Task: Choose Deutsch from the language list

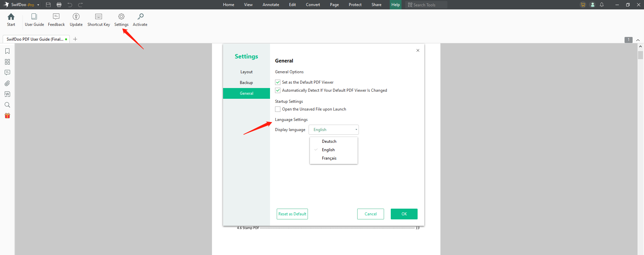Action: pyautogui.click(x=329, y=141)
